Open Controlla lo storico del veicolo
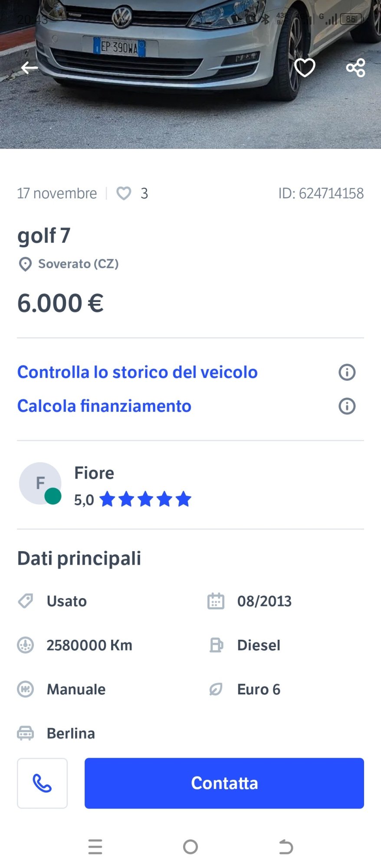 (137, 372)
